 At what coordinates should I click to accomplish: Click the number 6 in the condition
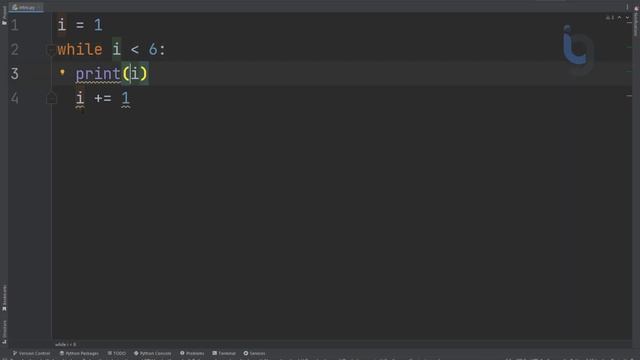point(153,49)
